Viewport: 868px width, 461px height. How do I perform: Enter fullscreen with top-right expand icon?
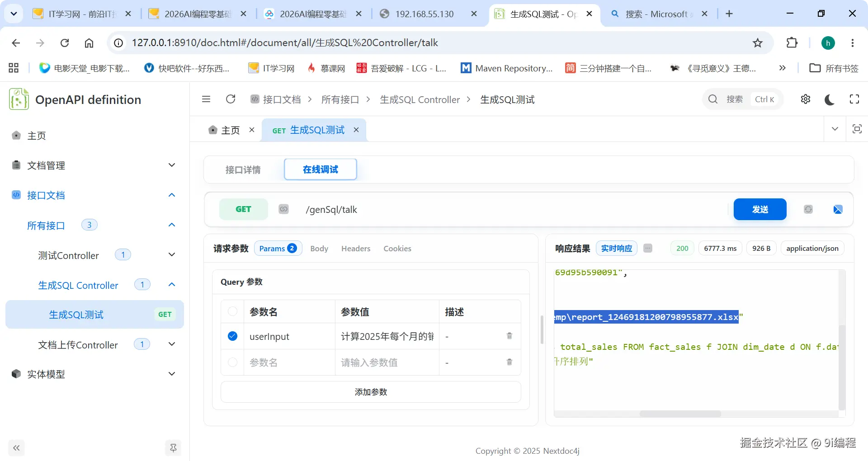(x=854, y=99)
